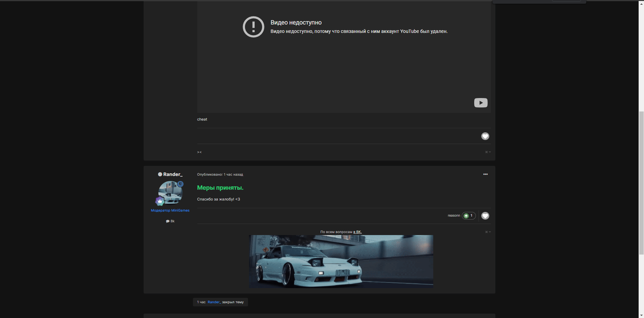Open signature options in Rander_ post
644x318 pixels.
click(488, 232)
